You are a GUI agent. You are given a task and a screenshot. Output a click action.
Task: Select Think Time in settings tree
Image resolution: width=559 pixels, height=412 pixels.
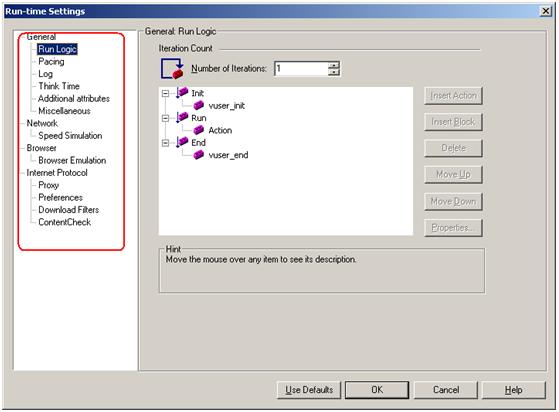coord(59,86)
